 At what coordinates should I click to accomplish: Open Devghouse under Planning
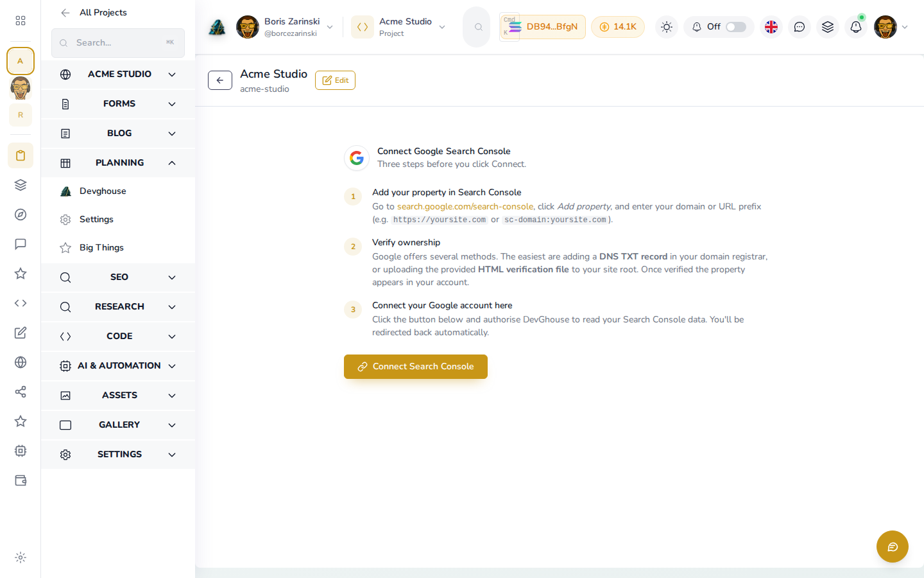118,191
